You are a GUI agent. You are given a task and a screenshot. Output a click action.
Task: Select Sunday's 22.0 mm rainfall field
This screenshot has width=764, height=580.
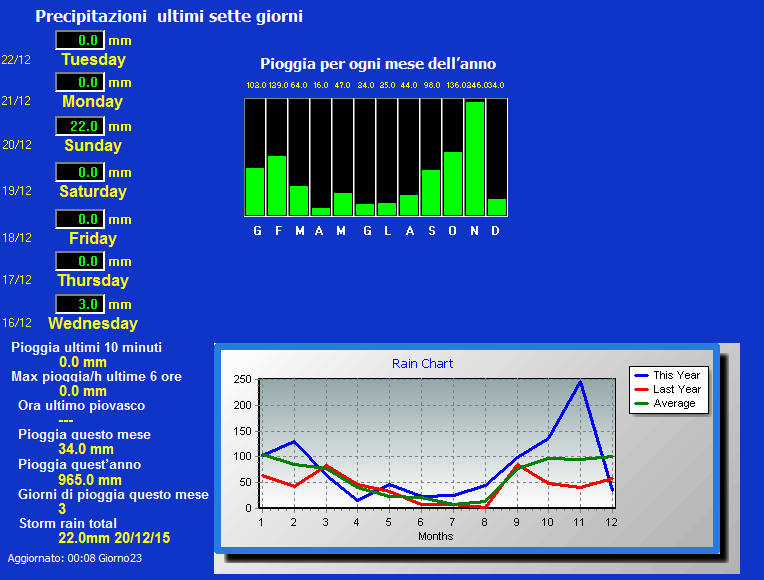click(x=80, y=126)
